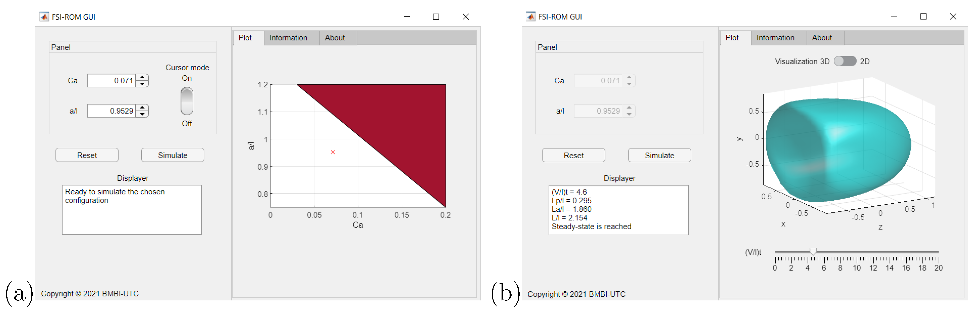Click the Ca input field in left panel
This screenshot has width=980, height=316.
pos(111,81)
